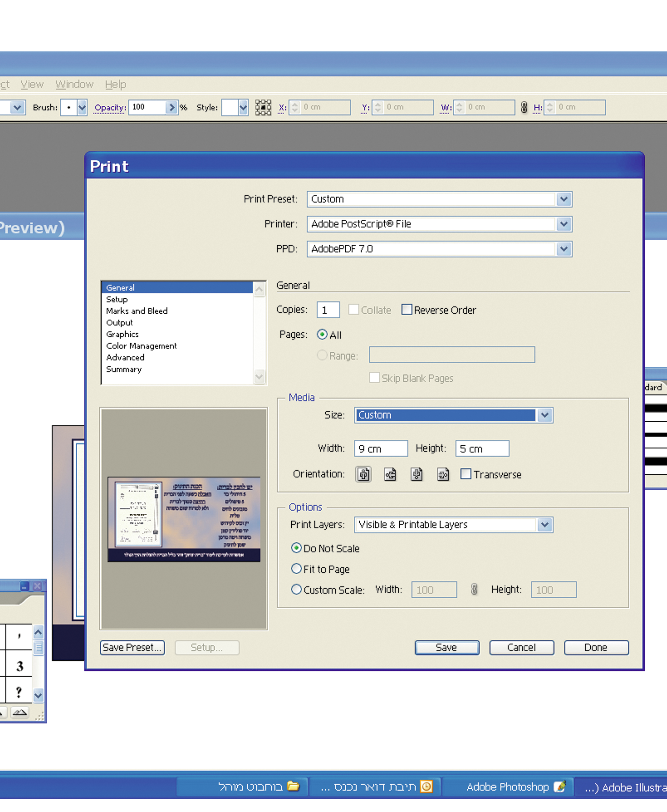667x812 pixels.
Task: Click the W/H constrain link icon in toolbar
Action: click(x=524, y=107)
